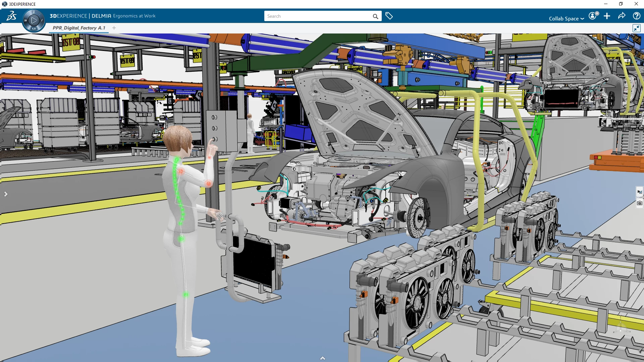
Task: Click the compass center play button
Action: 34,20
